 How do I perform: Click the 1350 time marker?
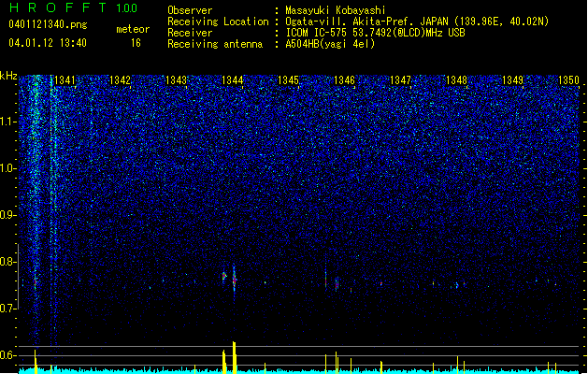568,80
